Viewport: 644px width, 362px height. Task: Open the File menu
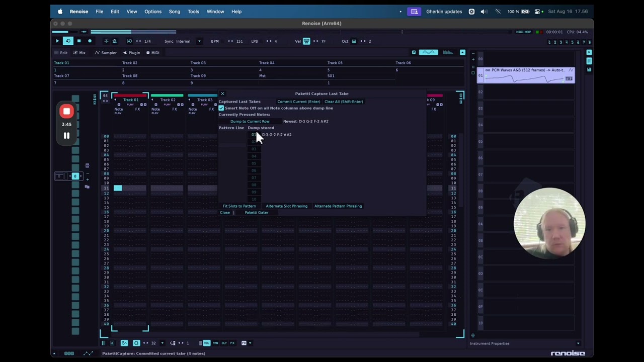point(99,12)
